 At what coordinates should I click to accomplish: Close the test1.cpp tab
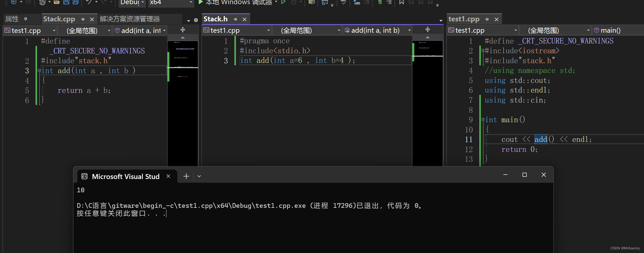[496, 19]
